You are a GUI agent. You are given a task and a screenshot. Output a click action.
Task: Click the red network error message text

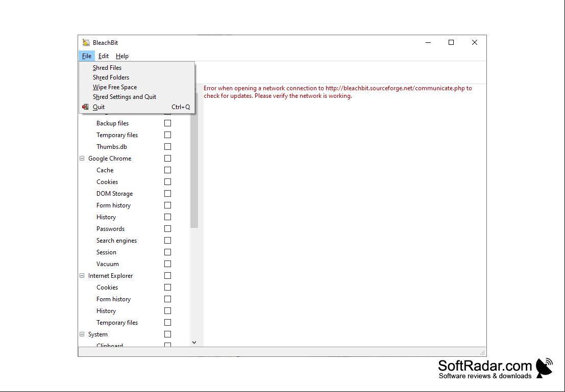338,92
